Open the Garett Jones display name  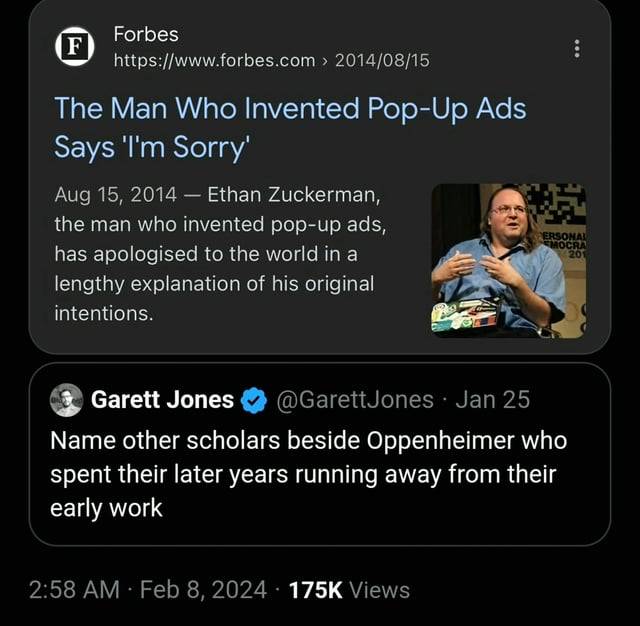pyautogui.click(x=162, y=401)
